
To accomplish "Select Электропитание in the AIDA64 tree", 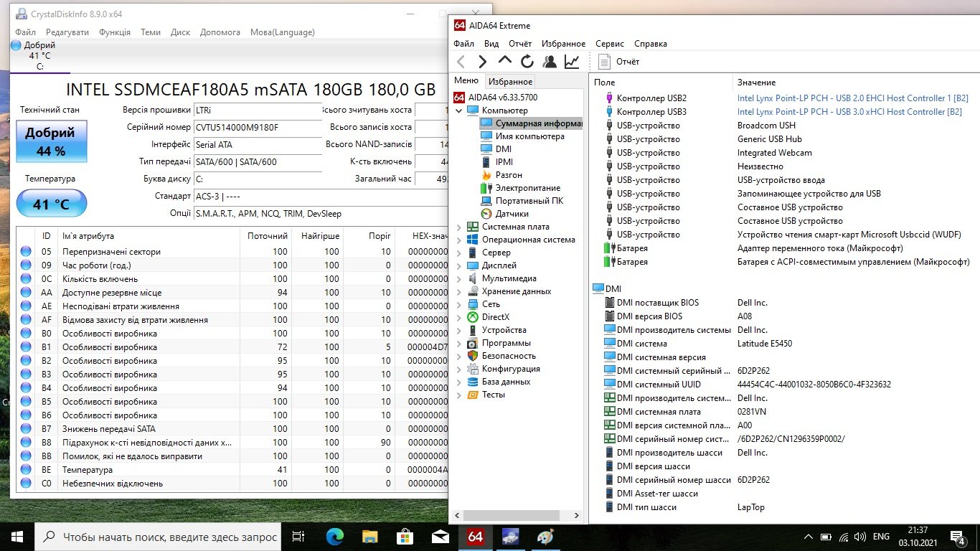I will tap(528, 188).
